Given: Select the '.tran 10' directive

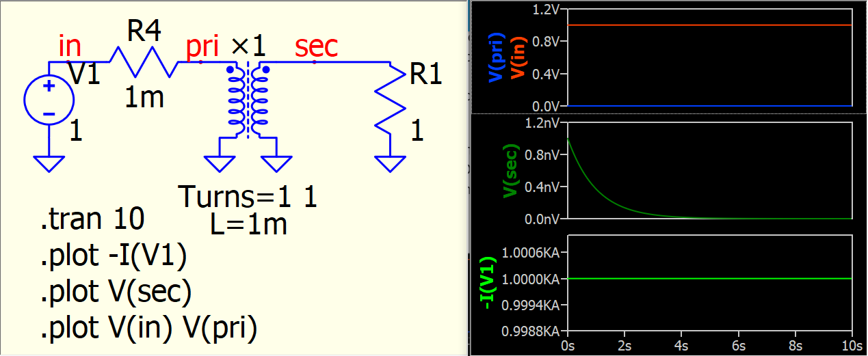Looking at the screenshot, I should coord(92,219).
